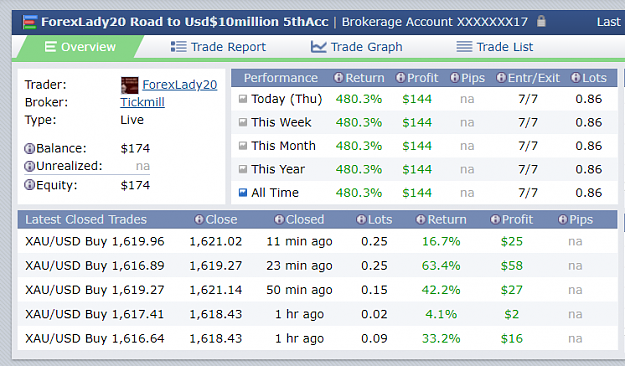Click the 'Last' label in title bar
Viewport: 625px width, 366px height.
(x=609, y=22)
